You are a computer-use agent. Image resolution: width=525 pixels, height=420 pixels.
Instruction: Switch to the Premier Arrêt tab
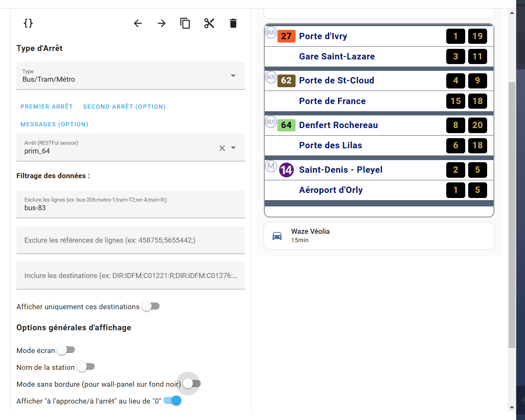click(47, 107)
